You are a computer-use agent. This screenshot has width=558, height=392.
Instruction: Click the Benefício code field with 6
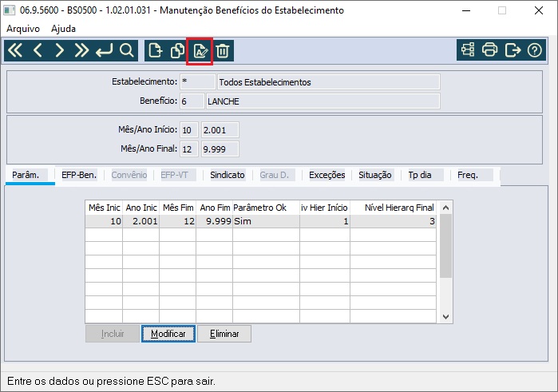(x=192, y=101)
